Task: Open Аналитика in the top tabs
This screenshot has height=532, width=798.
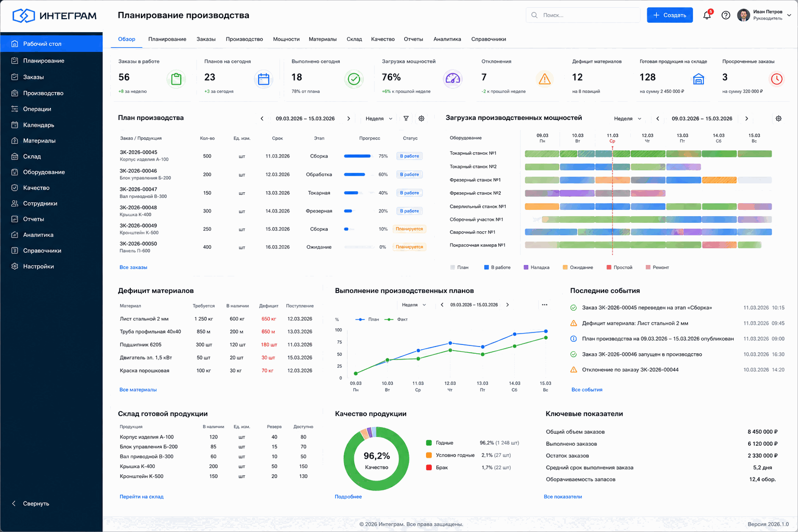Action: tap(447, 39)
